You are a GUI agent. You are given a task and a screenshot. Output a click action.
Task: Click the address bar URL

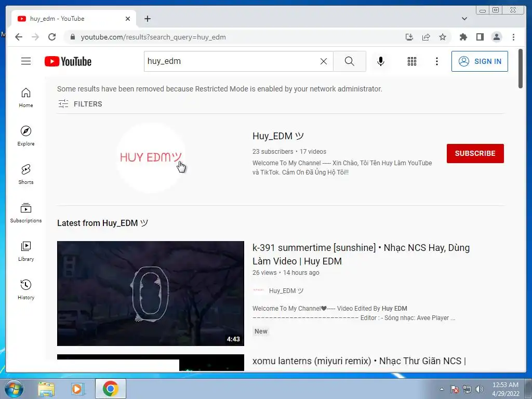pyautogui.click(x=153, y=37)
